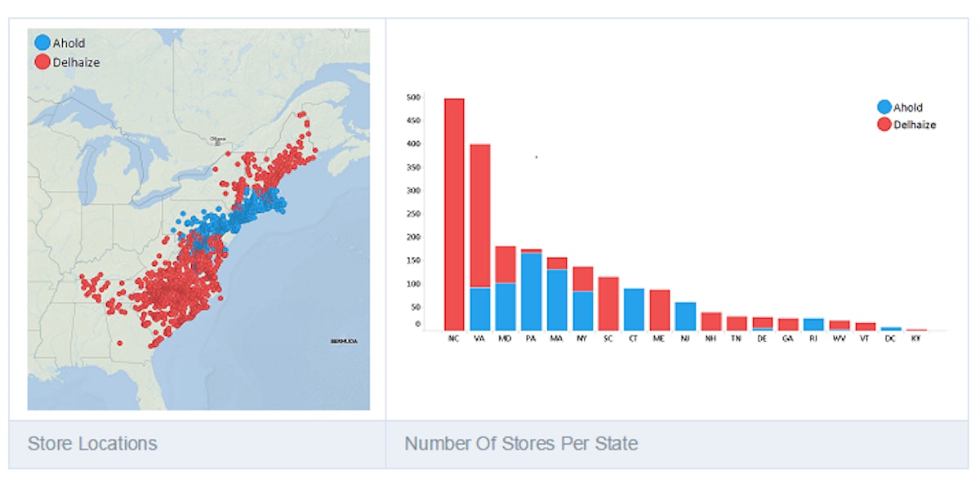Click the blue Ahold map legend marker

[42, 43]
